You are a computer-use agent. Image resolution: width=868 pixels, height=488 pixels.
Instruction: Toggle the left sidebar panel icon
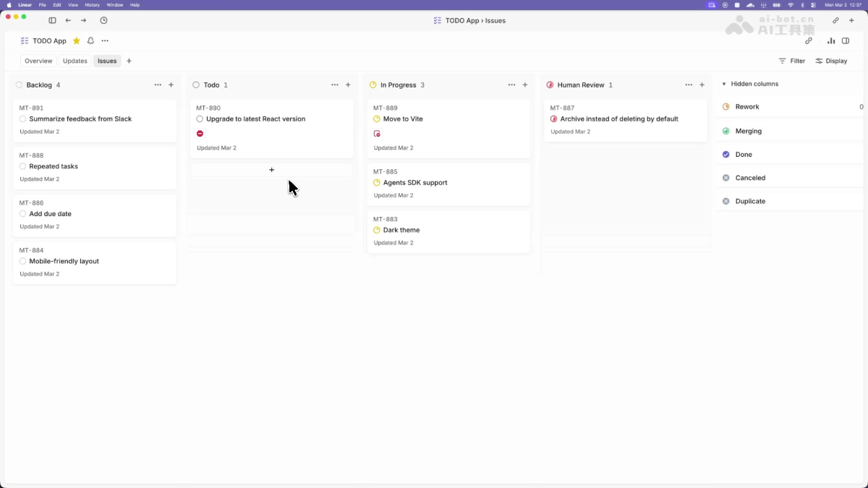click(52, 20)
